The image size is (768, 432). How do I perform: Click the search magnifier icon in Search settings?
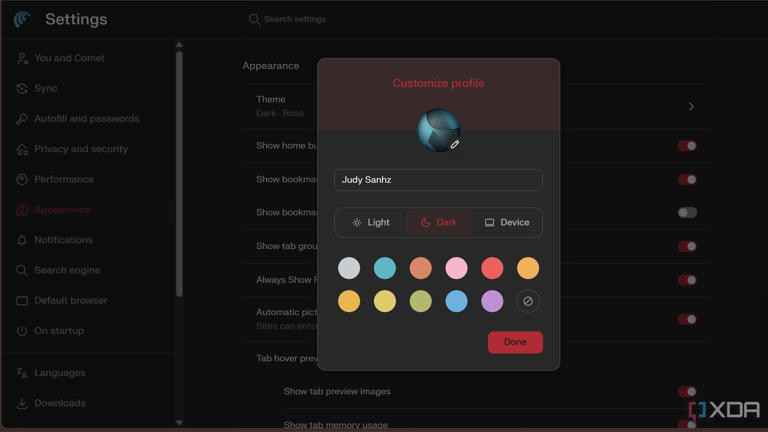[254, 19]
